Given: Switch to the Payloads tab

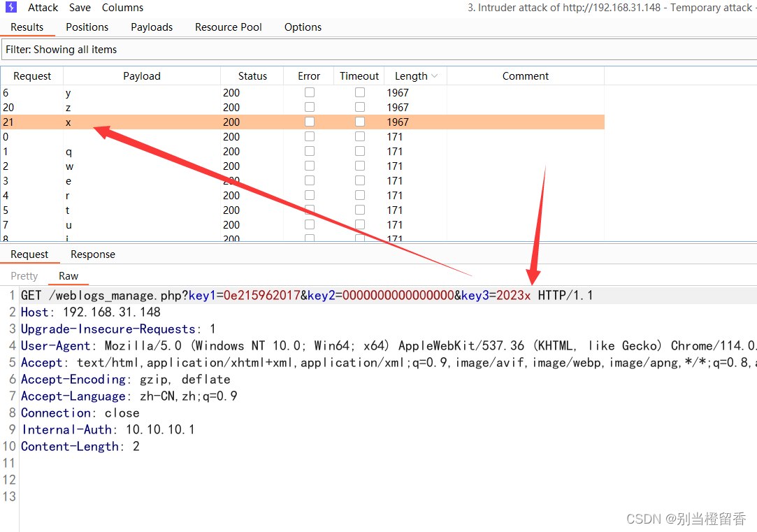Looking at the screenshot, I should tap(152, 27).
